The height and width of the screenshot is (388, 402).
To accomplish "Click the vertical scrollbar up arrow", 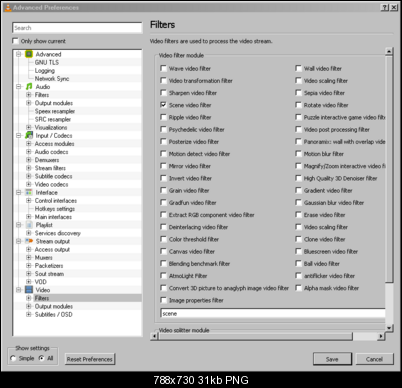I will coord(389,51).
